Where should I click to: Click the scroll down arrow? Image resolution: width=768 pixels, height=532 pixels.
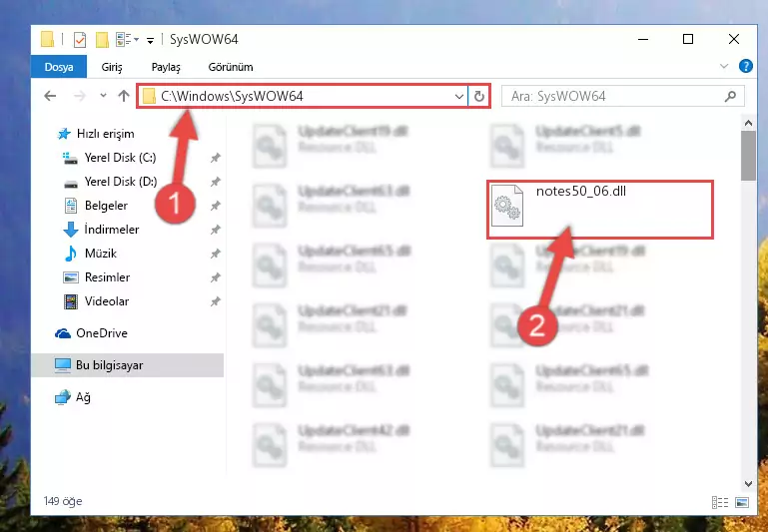click(x=748, y=483)
